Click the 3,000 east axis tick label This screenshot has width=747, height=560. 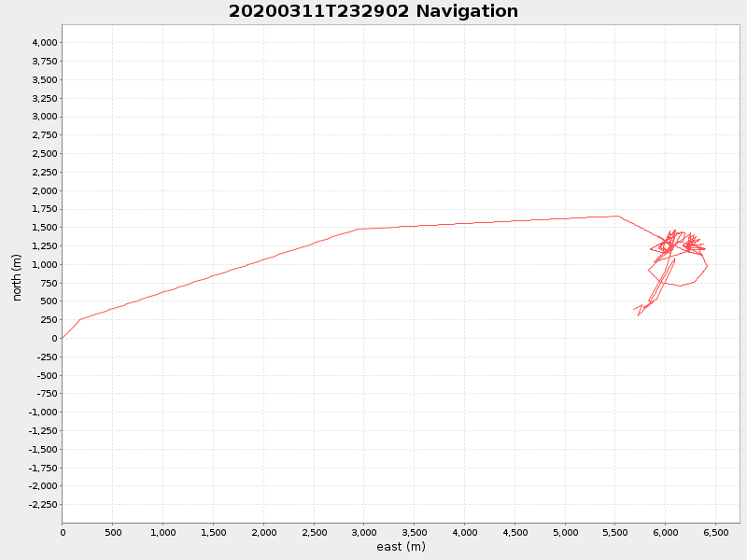(x=364, y=532)
